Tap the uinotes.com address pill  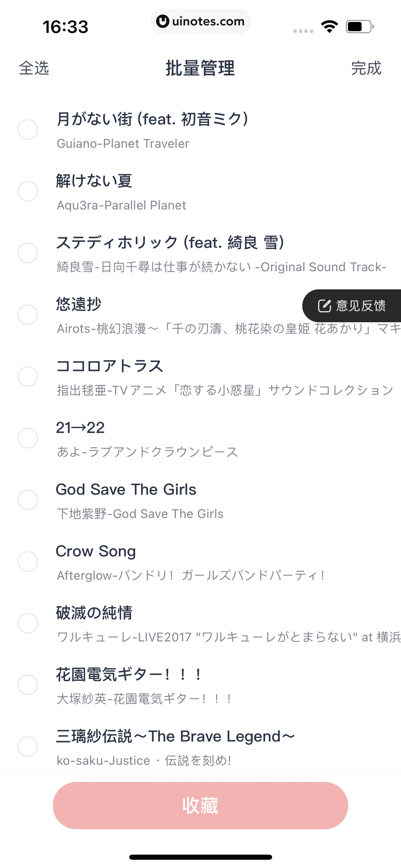coord(200,21)
